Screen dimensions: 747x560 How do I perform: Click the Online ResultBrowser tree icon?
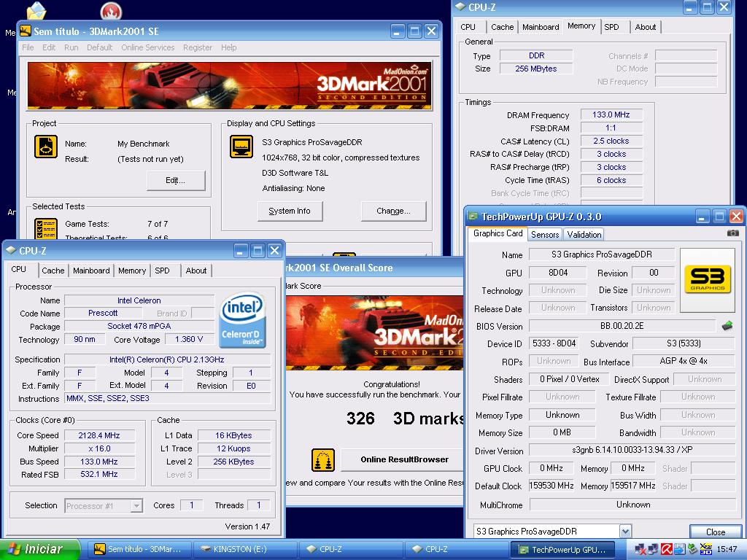click(x=323, y=460)
